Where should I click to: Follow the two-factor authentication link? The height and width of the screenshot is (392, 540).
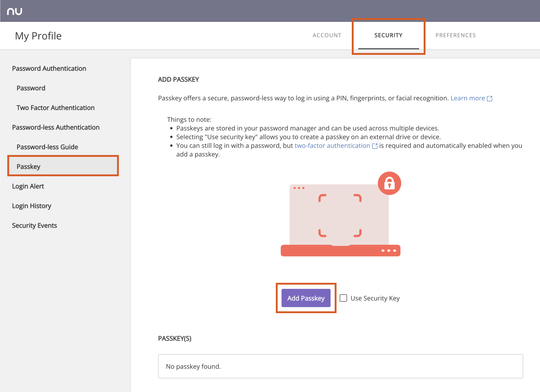point(332,146)
